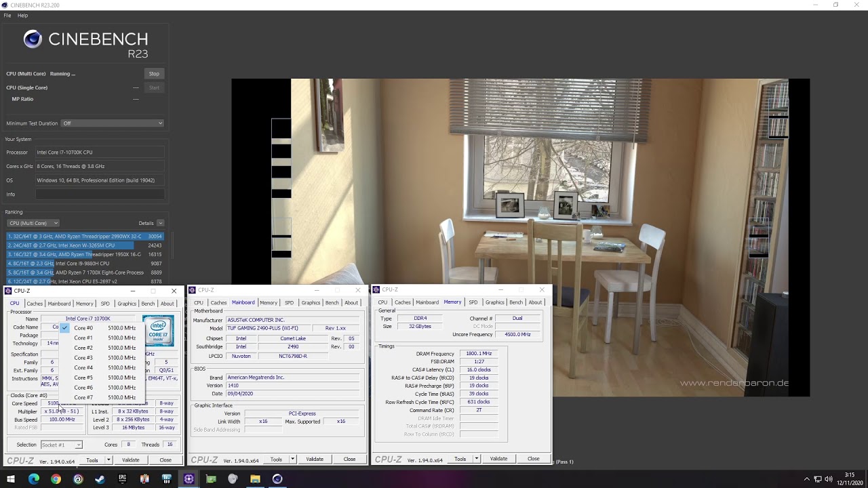Viewport: 868px width, 488px height.
Task: Open Tools dropdown arrow in CPU window
Action: click(x=108, y=460)
